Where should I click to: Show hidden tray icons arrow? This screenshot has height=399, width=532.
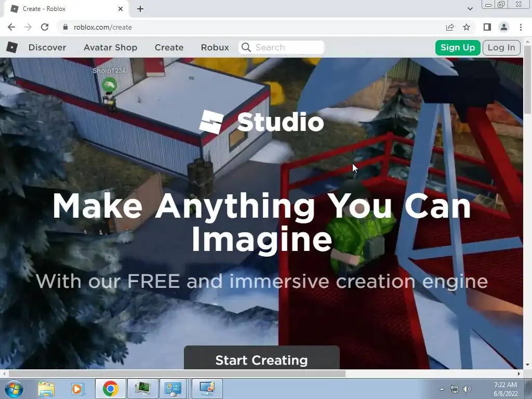442,389
